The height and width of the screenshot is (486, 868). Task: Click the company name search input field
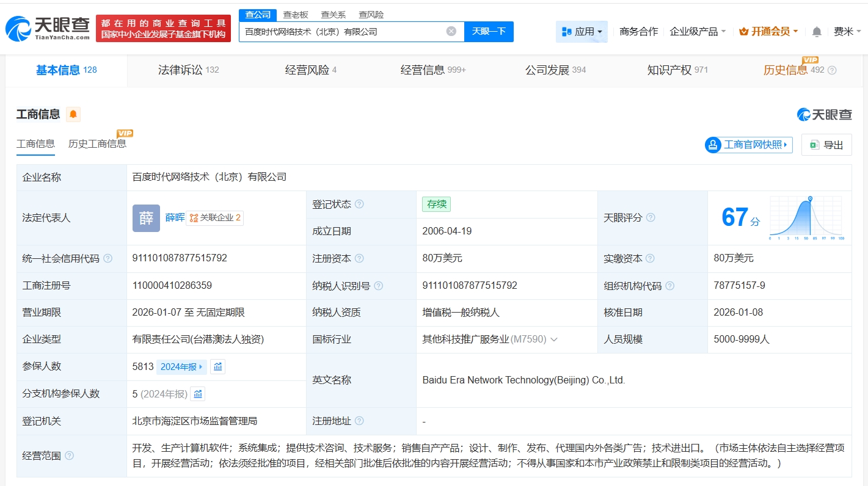pos(342,31)
